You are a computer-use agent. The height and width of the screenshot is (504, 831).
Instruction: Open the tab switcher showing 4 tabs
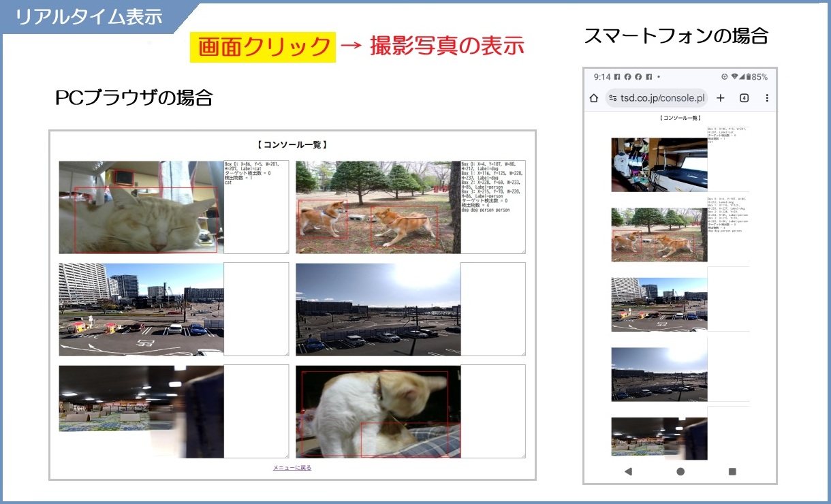[x=744, y=98]
